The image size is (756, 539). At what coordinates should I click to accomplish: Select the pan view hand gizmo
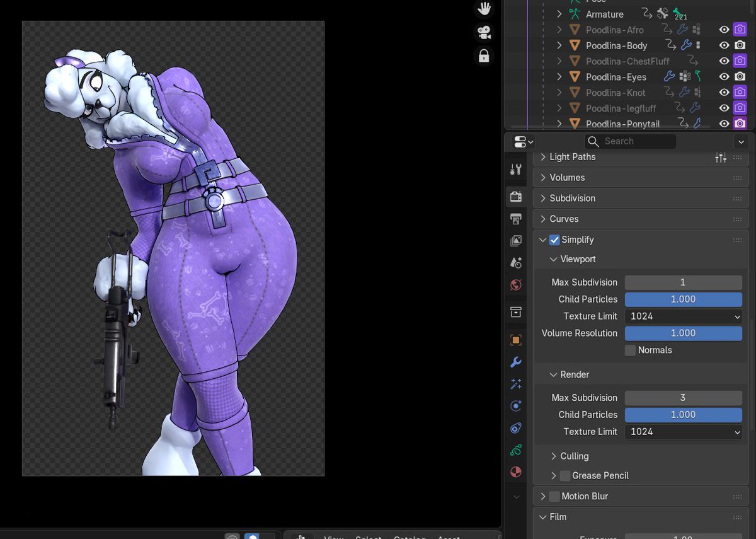click(484, 8)
